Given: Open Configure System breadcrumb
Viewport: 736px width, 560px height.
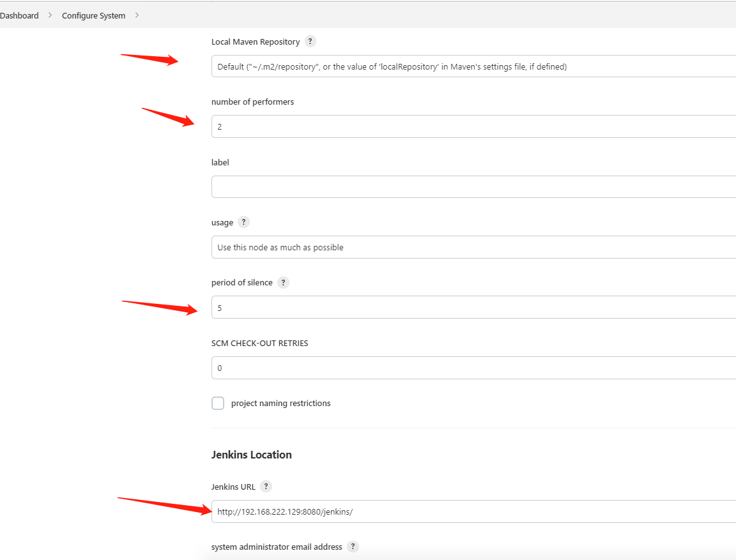Looking at the screenshot, I should pos(93,15).
